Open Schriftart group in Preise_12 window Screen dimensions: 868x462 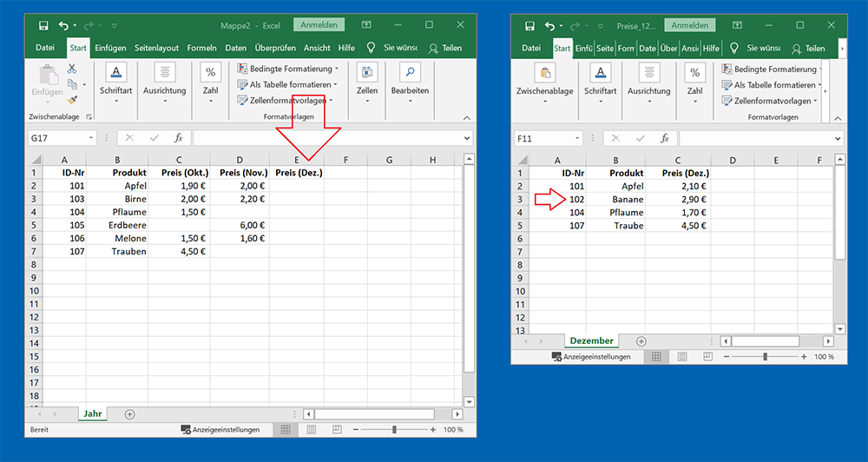click(600, 82)
